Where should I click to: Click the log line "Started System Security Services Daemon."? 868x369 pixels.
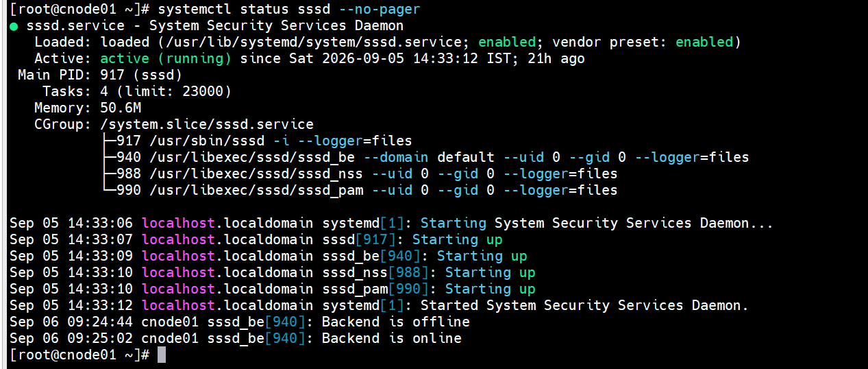[584, 305]
